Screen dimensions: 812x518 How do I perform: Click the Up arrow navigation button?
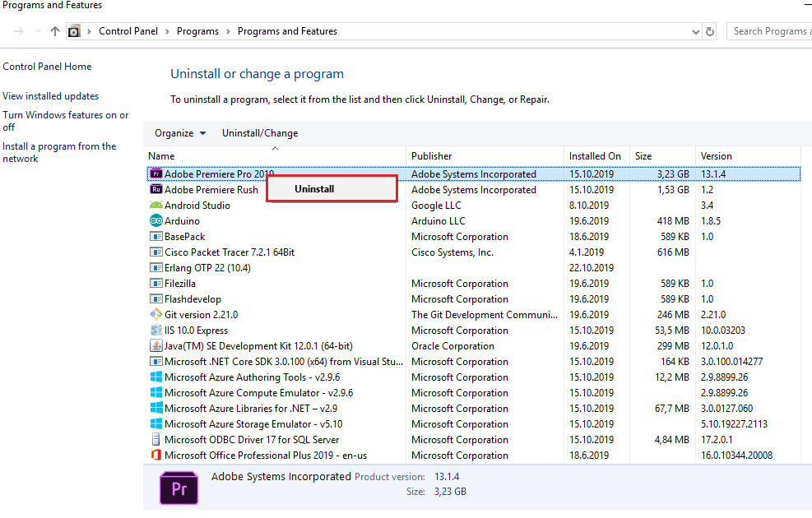click(55, 31)
